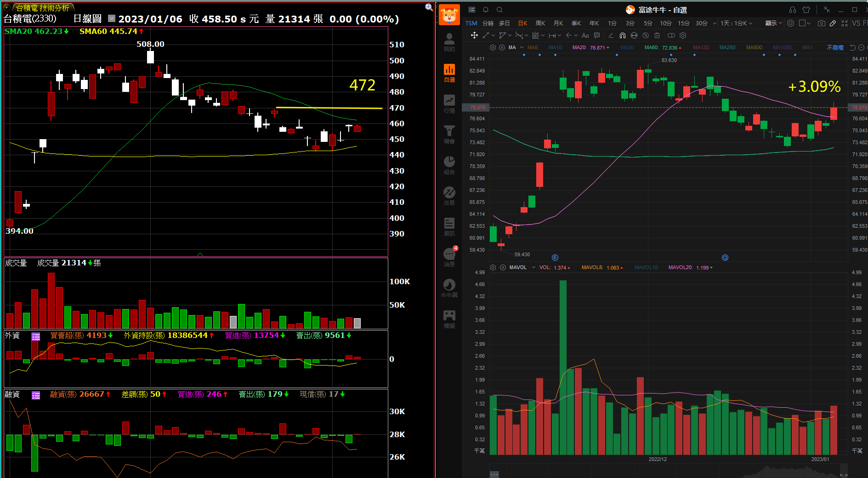Click TSM ticker label
Image resolution: width=868 pixels, height=478 pixels.
coord(471,23)
